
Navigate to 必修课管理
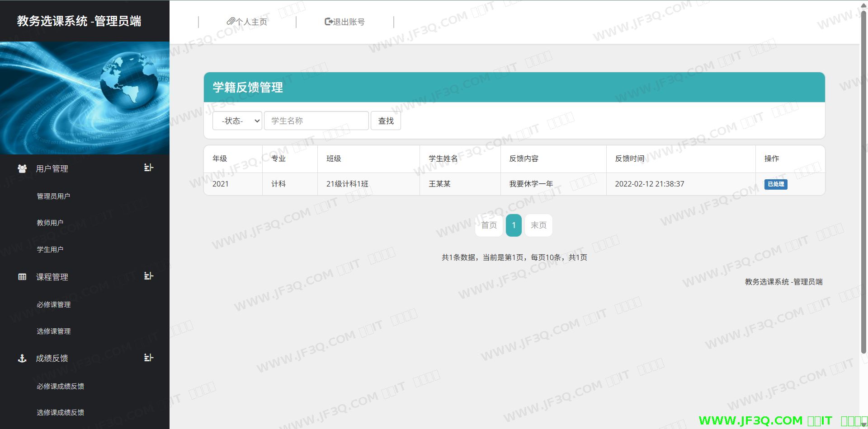click(x=54, y=304)
